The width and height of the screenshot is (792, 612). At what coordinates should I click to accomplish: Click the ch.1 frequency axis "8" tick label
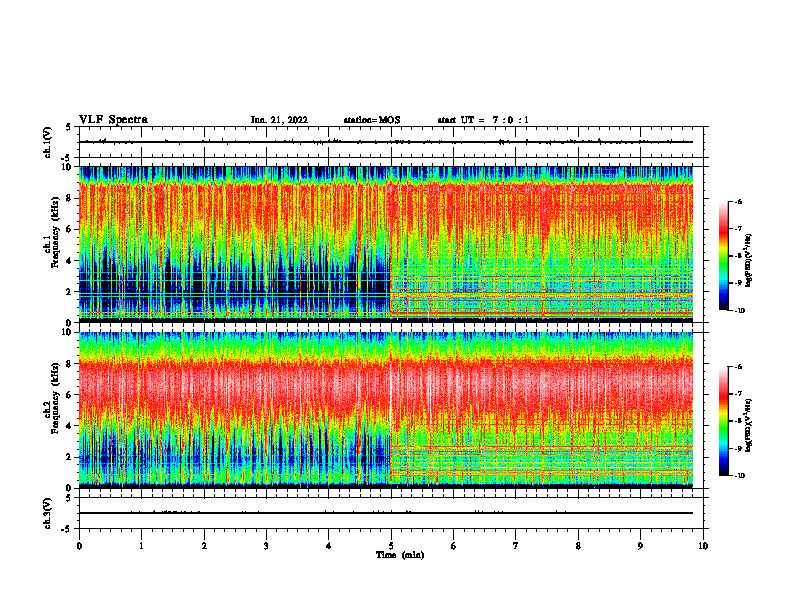(70, 198)
